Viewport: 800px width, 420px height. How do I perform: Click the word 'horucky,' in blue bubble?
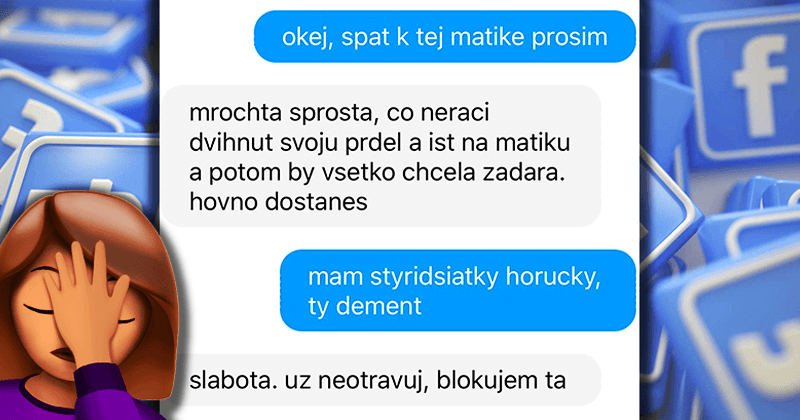tap(553, 277)
